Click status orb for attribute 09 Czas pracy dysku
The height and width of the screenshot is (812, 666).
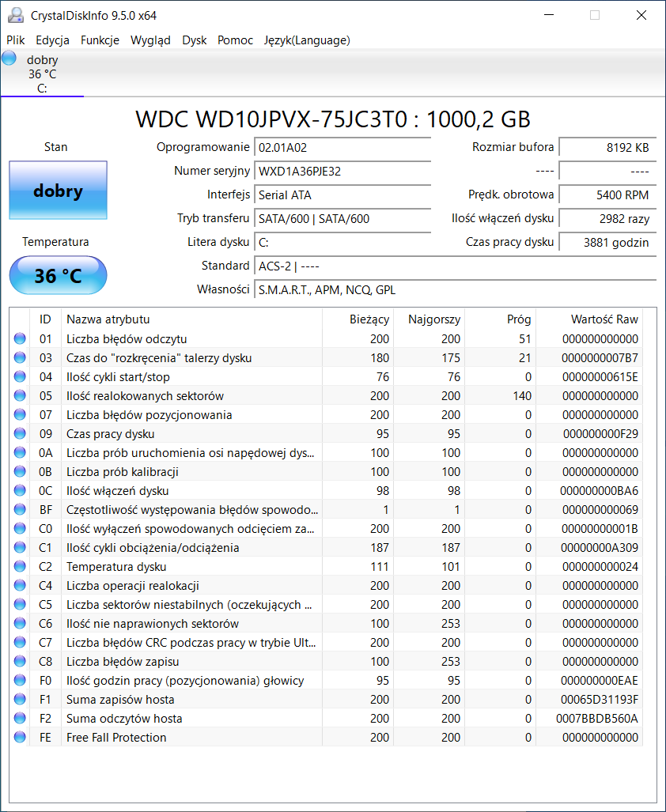point(20,433)
